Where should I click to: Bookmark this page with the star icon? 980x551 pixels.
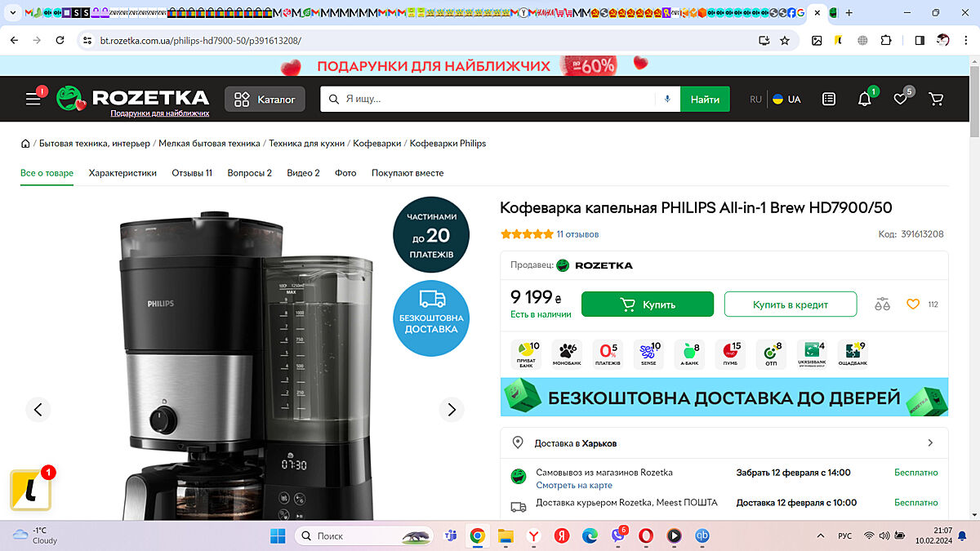click(x=785, y=40)
